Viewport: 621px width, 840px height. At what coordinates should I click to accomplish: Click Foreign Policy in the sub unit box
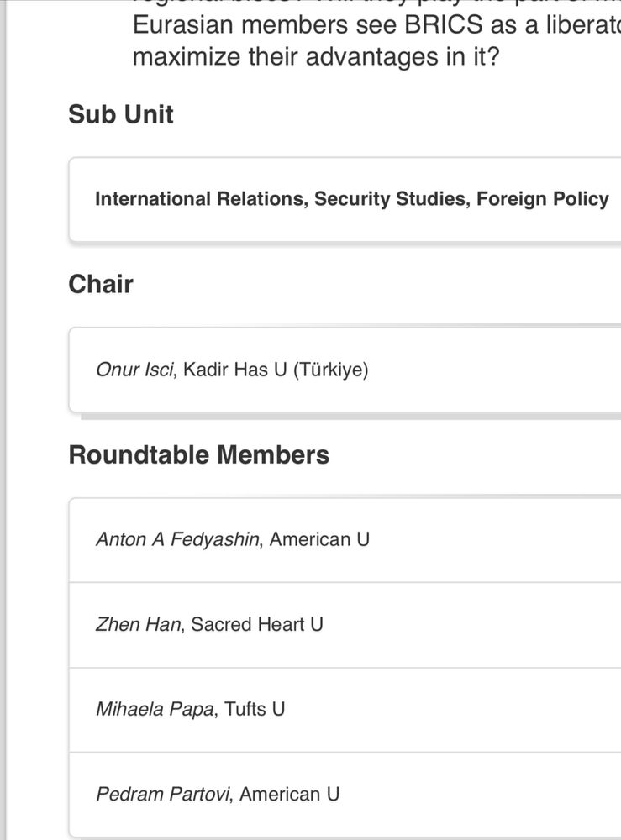tap(543, 199)
